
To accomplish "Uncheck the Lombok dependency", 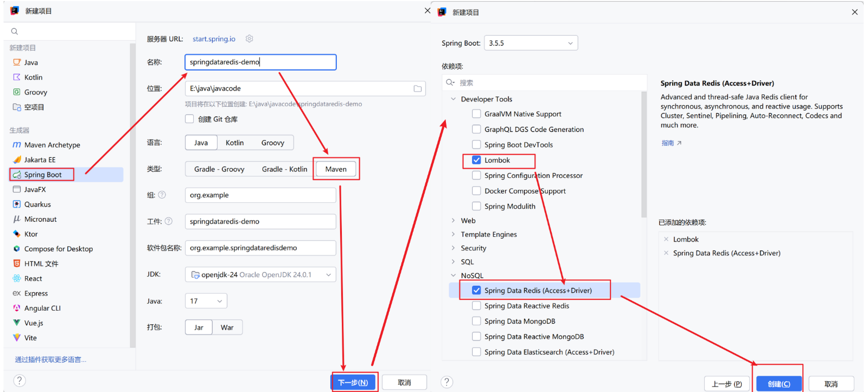I will point(476,160).
